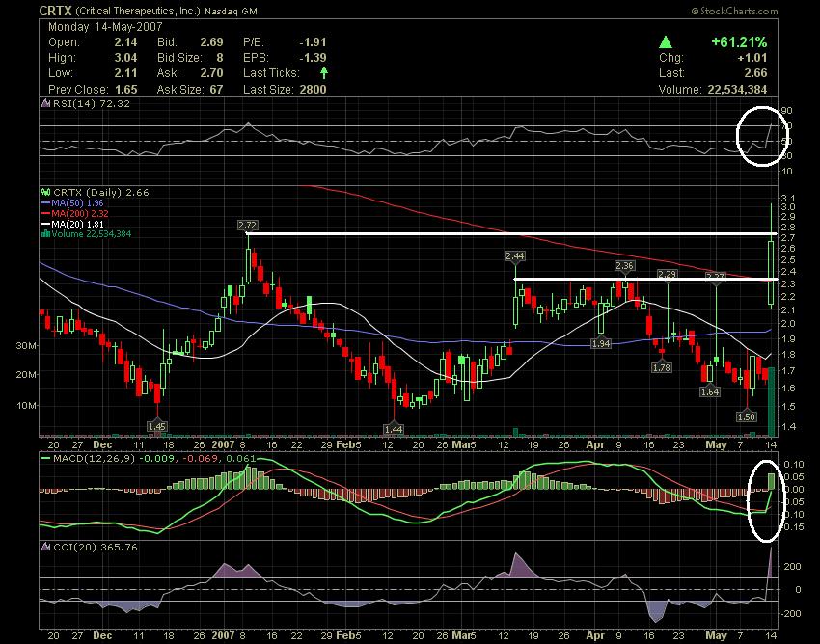Click the green Volume 22,534,384 legend
The width and height of the screenshot is (820, 644).
pos(92,233)
